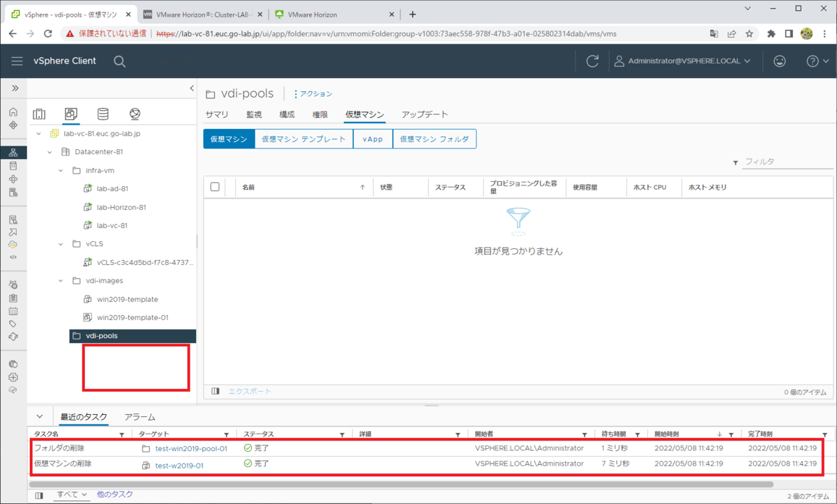Filter the ターゲット column
Screen dimensions: 837x504
point(227,434)
